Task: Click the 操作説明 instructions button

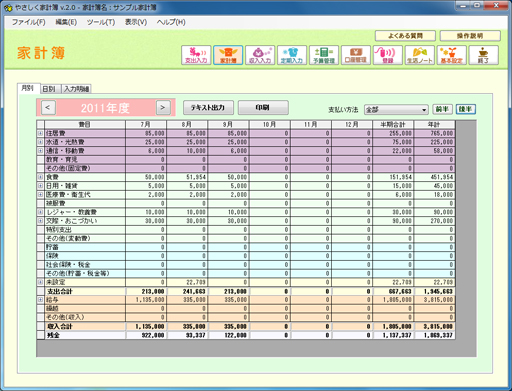Action: [x=470, y=36]
